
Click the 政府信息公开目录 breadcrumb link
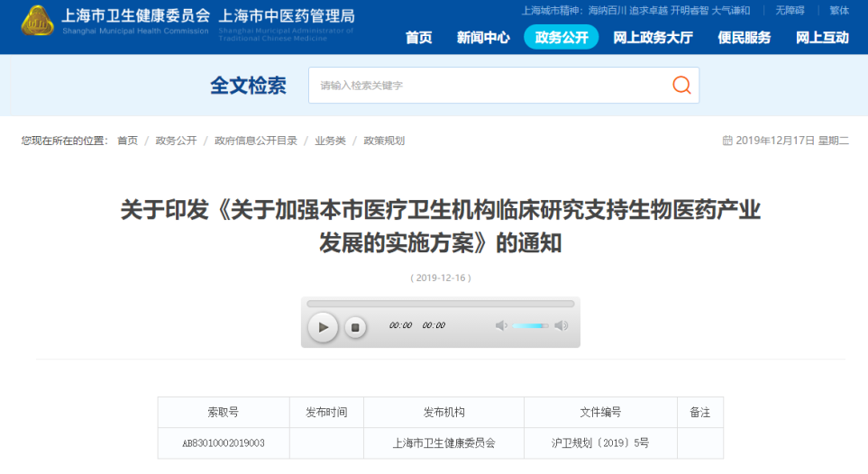256,141
